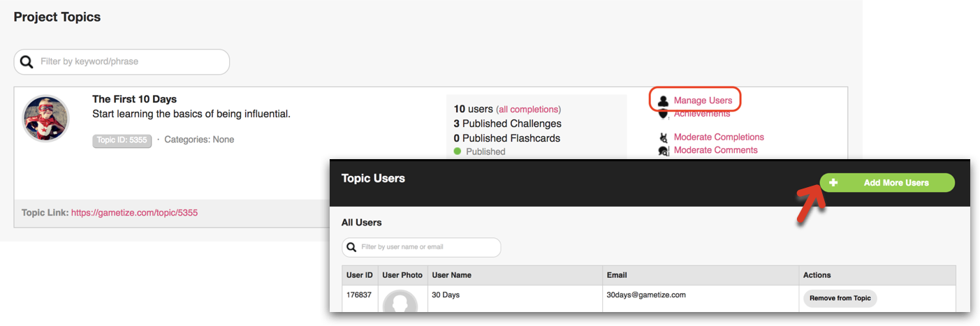Click the green Published status dot
The width and height of the screenshot is (980, 326).
pos(458,151)
